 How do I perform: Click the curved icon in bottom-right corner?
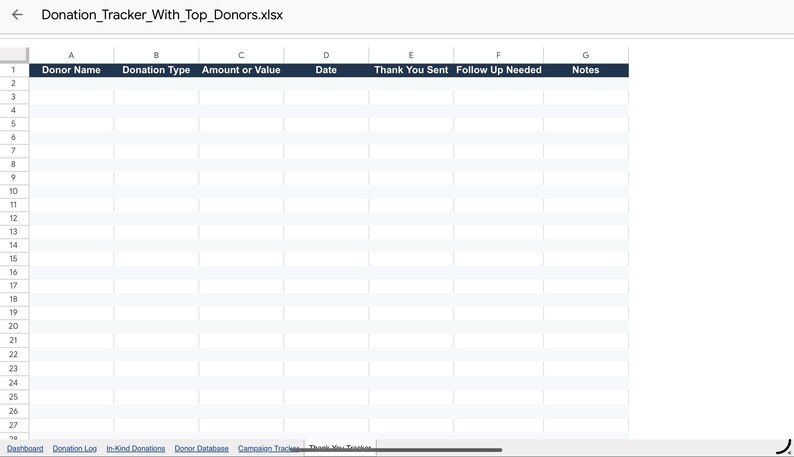tap(784, 447)
